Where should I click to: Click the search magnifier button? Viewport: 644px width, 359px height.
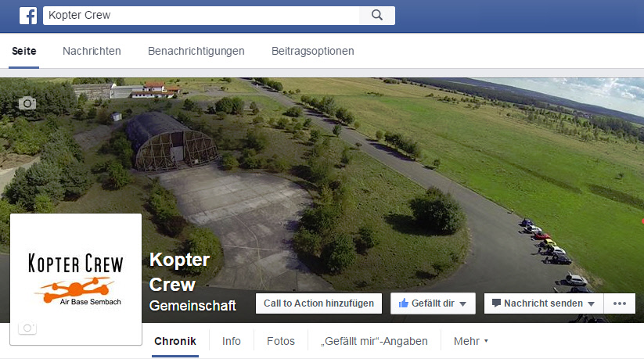(x=377, y=15)
